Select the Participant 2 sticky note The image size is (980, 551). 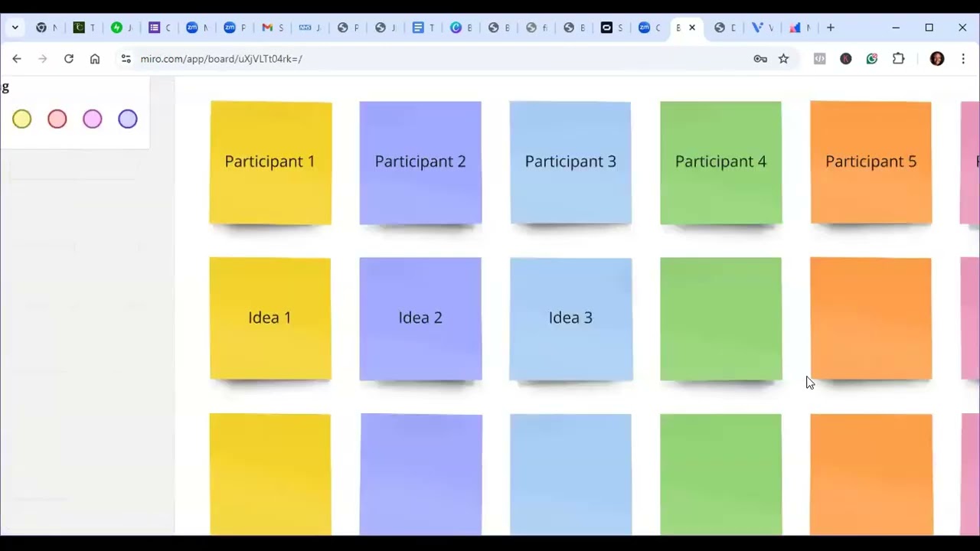pyautogui.click(x=420, y=162)
